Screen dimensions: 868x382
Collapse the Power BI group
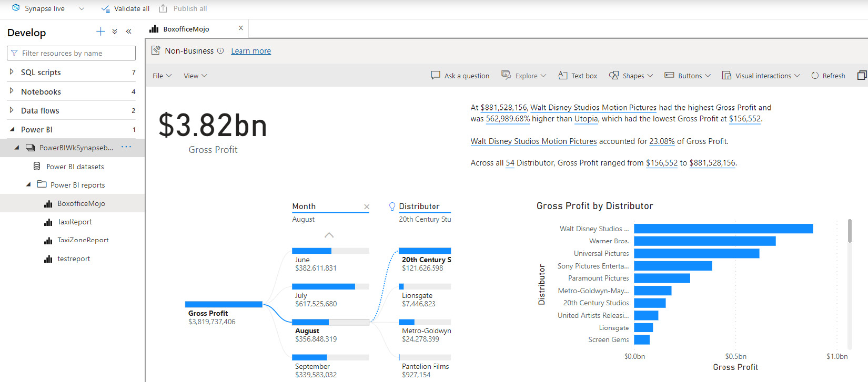(12, 129)
